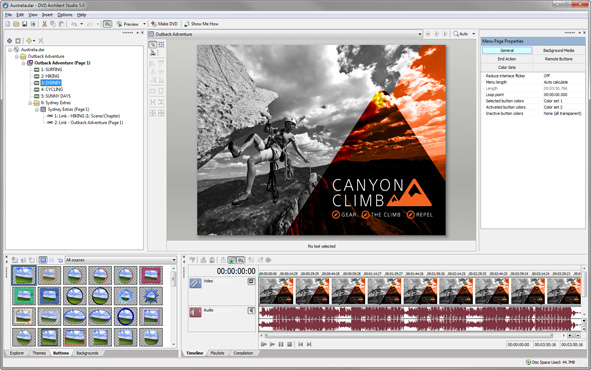Click the pause control below the timeline
Image resolution: width=591 pixels, height=370 pixels.
click(x=281, y=344)
